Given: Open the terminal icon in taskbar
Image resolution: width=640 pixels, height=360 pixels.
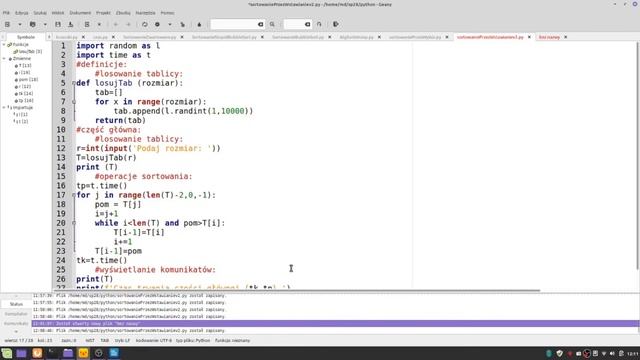Looking at the screenshot, I should coord(52,353).
